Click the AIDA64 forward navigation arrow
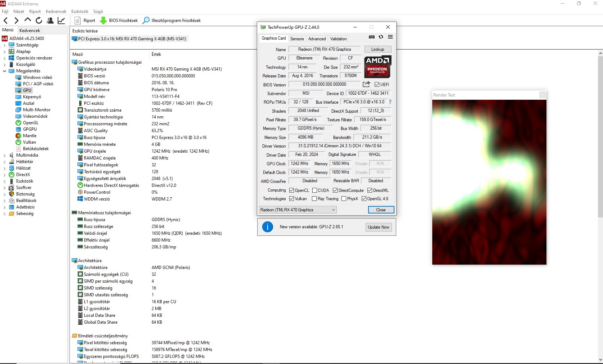This screenshot has height=364, width=603. point(16,21)
